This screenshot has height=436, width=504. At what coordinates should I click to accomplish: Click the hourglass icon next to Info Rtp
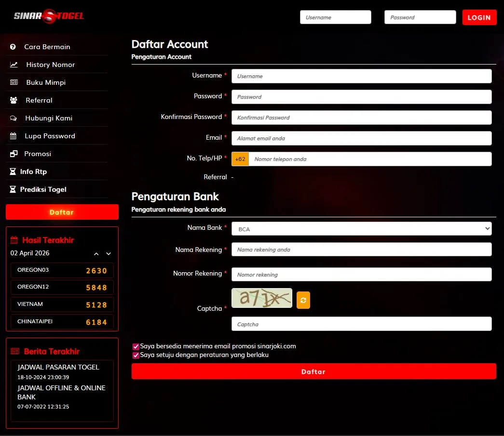tap(12, 171)
